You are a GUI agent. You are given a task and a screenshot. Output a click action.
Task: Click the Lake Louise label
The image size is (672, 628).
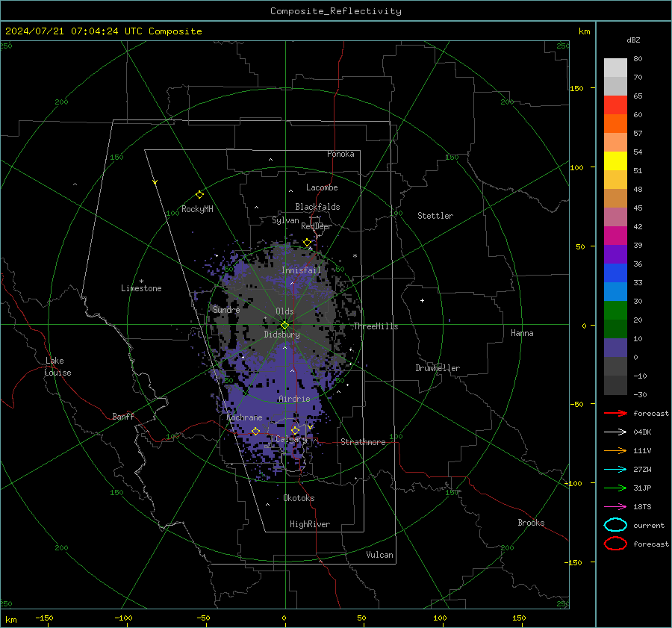tap(57, 367)
